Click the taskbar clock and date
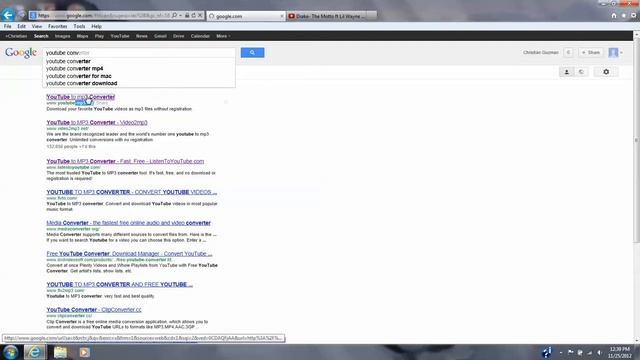This screenshot has height=360, width=640. click(620, 352)
